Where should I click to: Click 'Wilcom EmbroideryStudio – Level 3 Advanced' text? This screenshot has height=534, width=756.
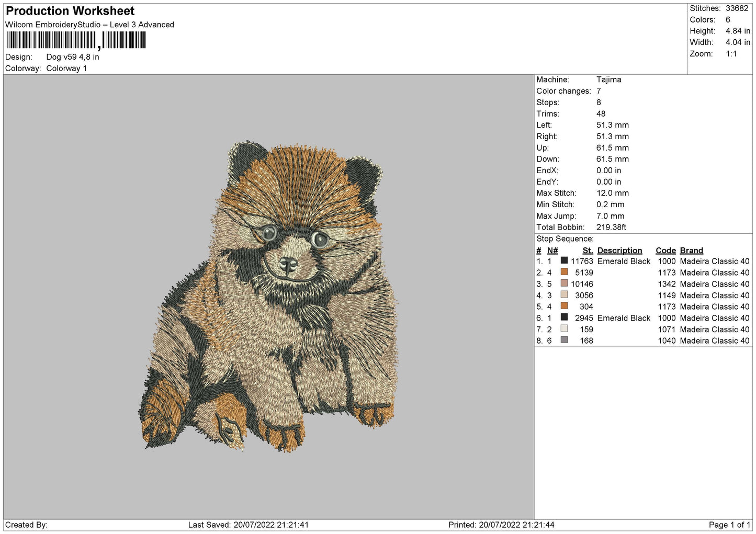(x=89, y=25)
